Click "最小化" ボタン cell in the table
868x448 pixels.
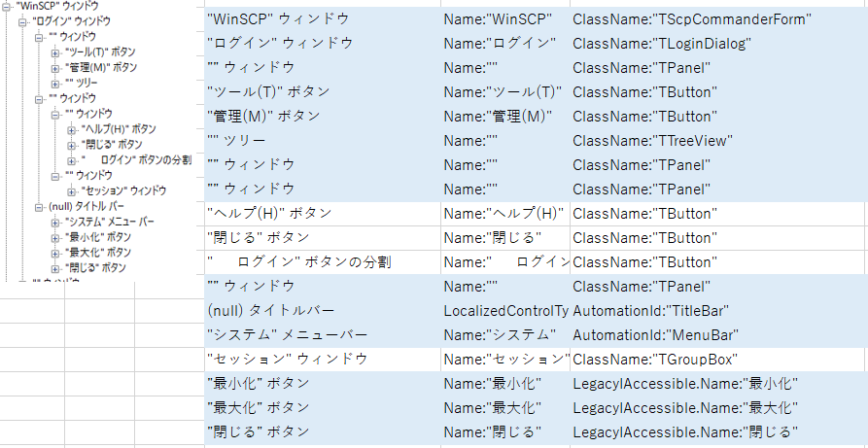point(323,383)
